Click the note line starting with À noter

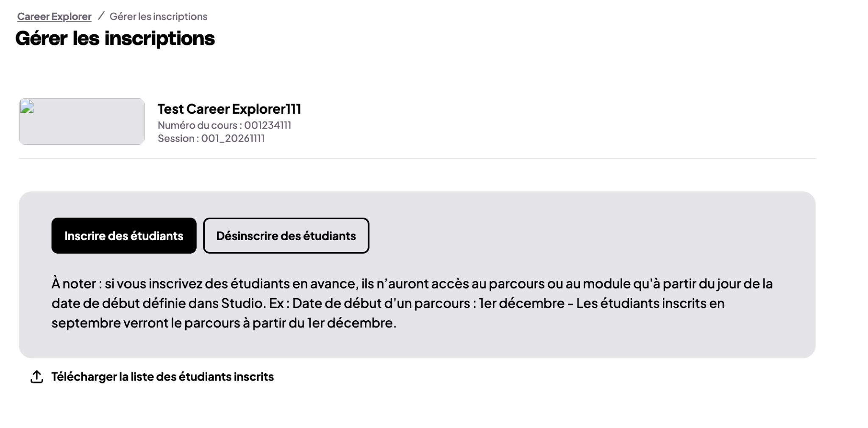[x=412, y=283]
